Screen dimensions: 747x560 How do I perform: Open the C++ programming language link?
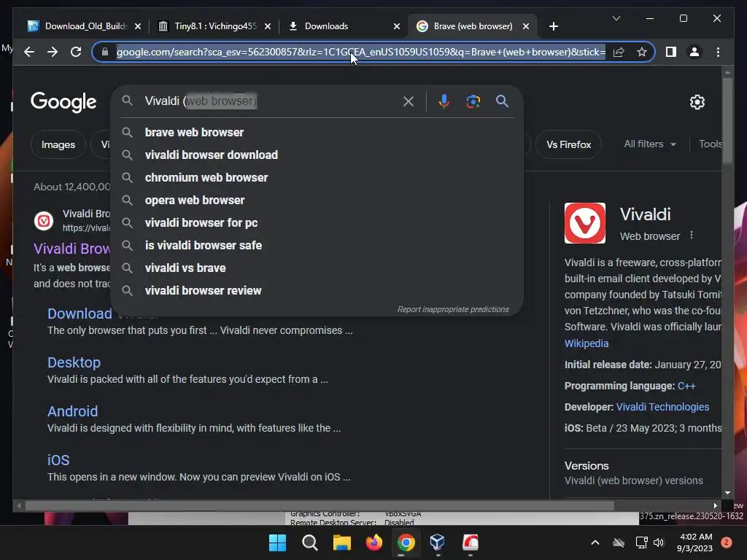686,386
